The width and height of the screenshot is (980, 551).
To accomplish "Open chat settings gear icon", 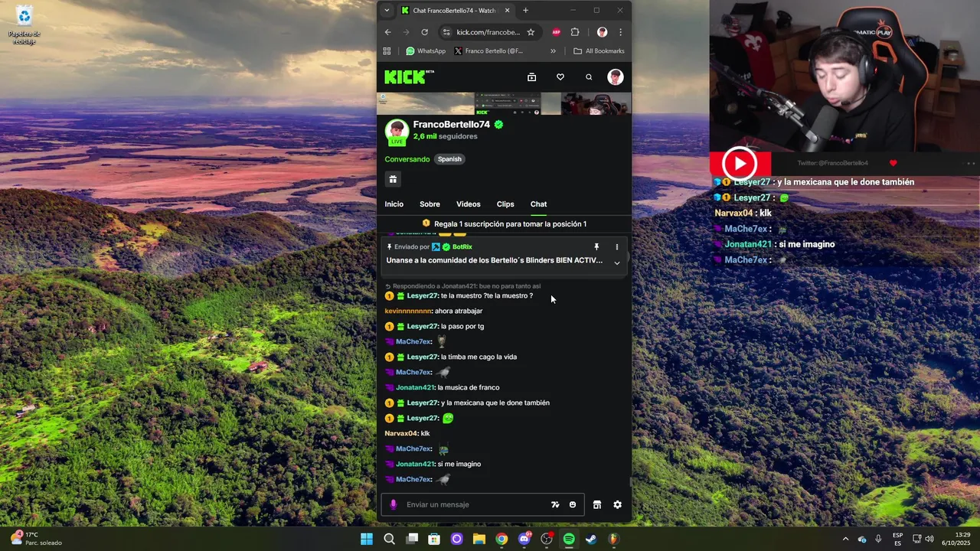I will [617, 504].
